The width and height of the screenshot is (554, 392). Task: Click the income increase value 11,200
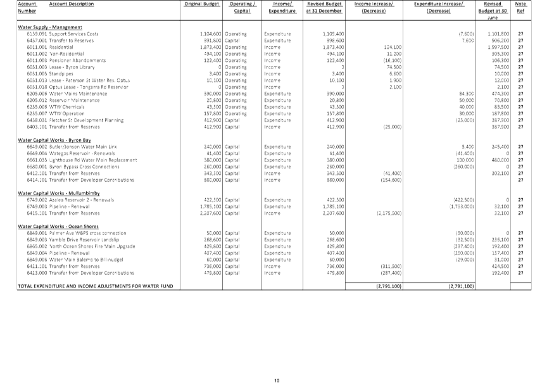point(394,54)
